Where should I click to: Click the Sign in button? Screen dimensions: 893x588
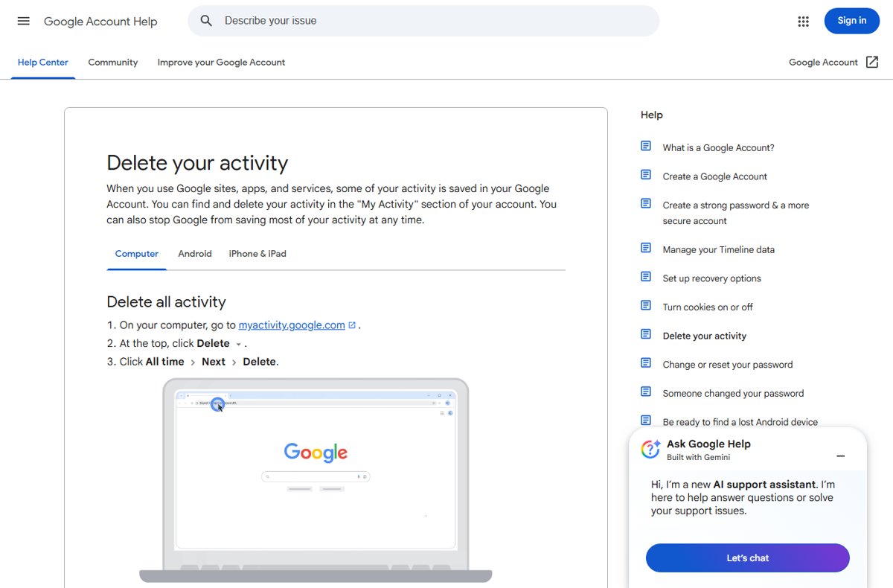click(852, 21)
